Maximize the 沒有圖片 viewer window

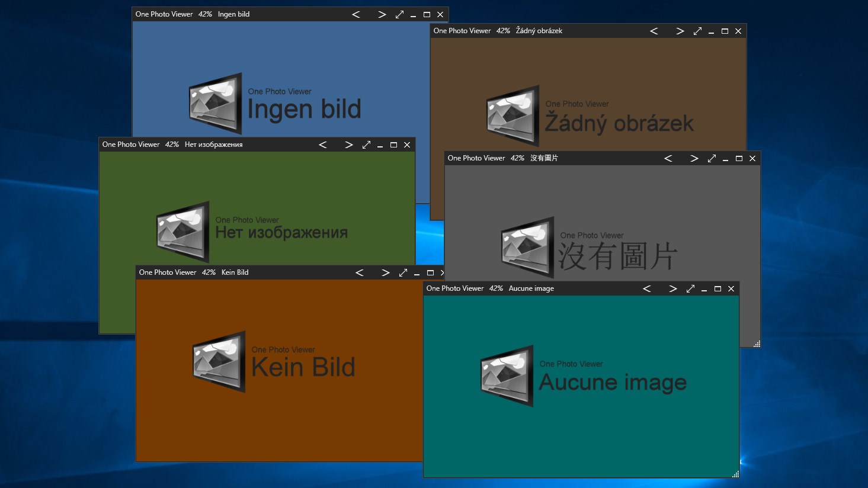click(738, 158)
